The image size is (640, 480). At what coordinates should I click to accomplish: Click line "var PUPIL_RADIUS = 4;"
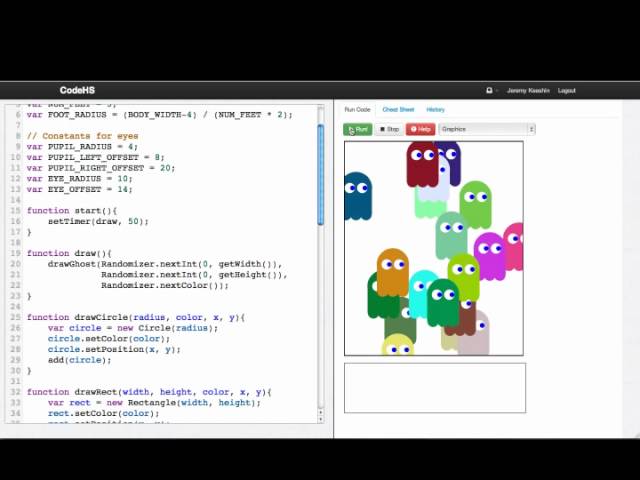(x=82, y=147)
